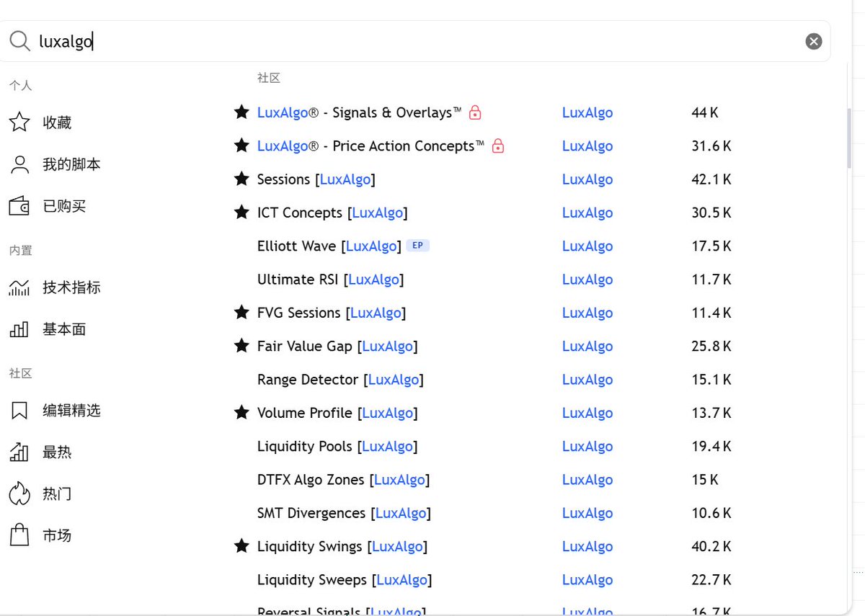Unstar the Fair Value Gap indicator
Viewport: 865px width, 616px height.
241,346
